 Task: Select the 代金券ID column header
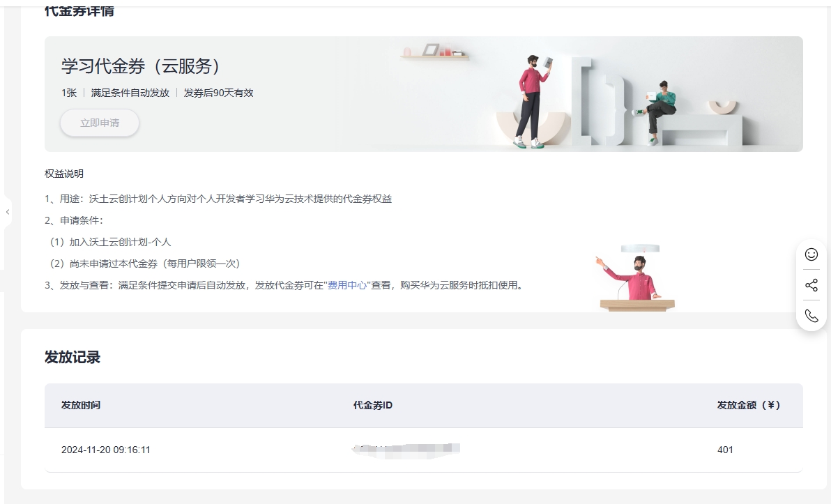pos(372,406)
